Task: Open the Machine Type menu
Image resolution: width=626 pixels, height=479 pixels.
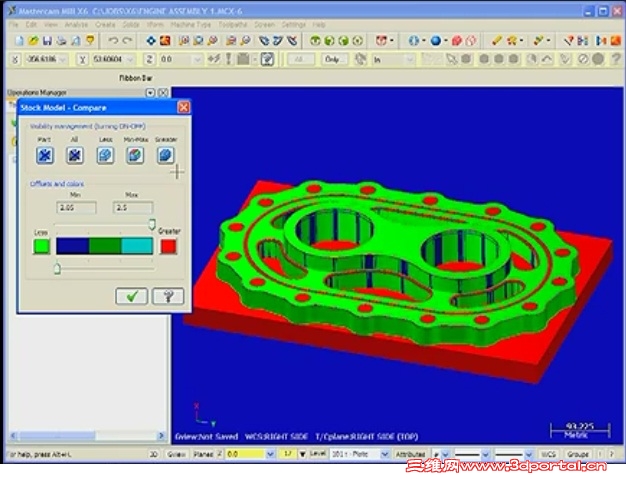Action: (x=190, y=25)
